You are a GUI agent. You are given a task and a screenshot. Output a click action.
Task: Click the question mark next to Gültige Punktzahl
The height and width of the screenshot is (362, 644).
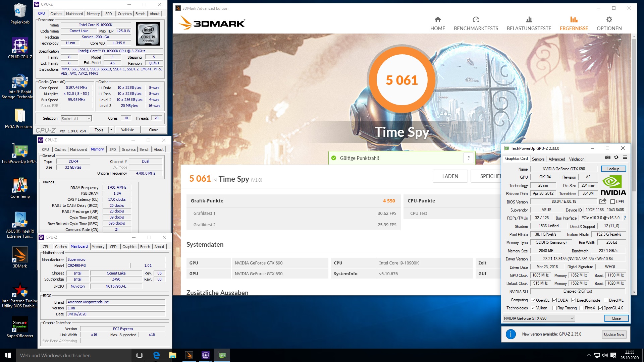coord(469,158)
